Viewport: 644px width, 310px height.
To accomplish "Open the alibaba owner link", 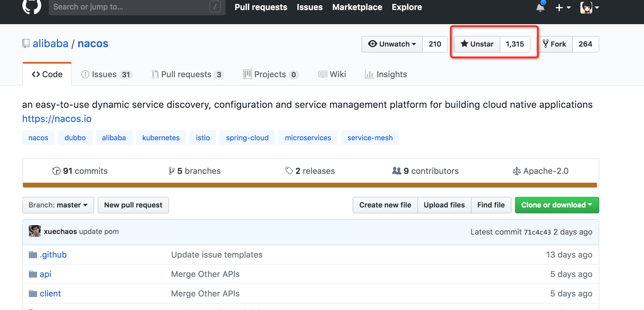I will [x=50, y=44].
